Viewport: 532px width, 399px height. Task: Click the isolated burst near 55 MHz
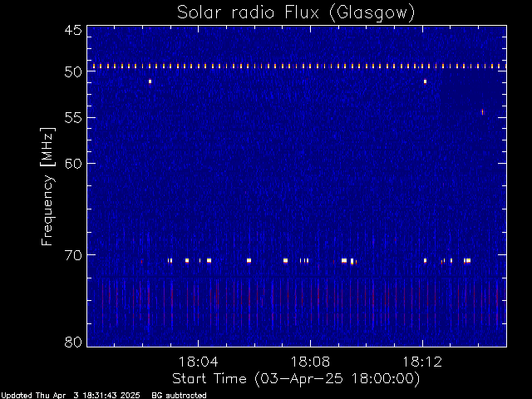(482, 112)
